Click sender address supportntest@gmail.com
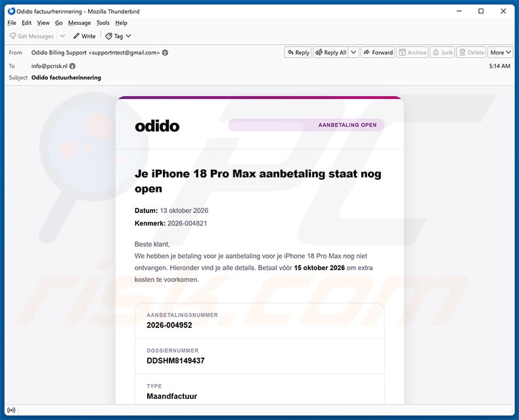The image size is (519, 420). pos(124,53)
